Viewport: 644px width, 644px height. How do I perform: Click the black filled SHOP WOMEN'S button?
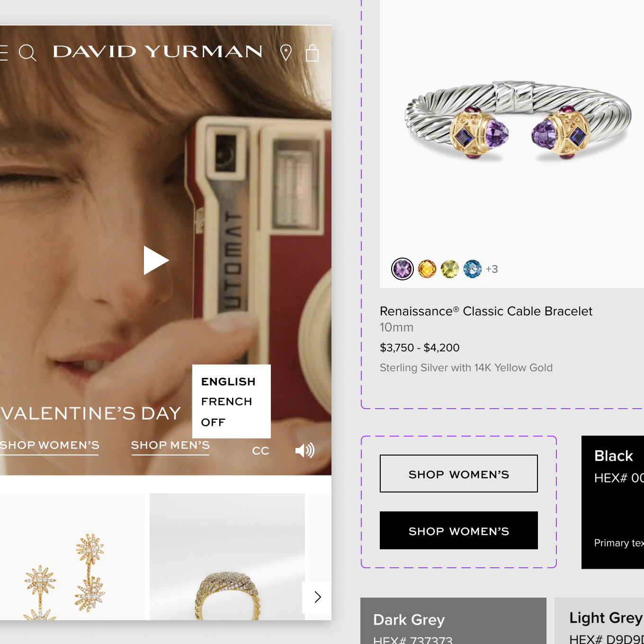pyautogui.click(x=459, y=530)
